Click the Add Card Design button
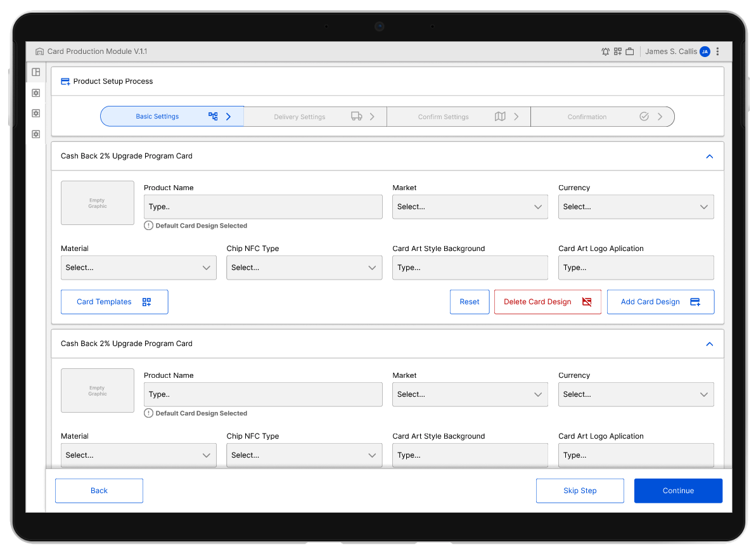Viewport: 756px width, 554px height. click(660, 302)
